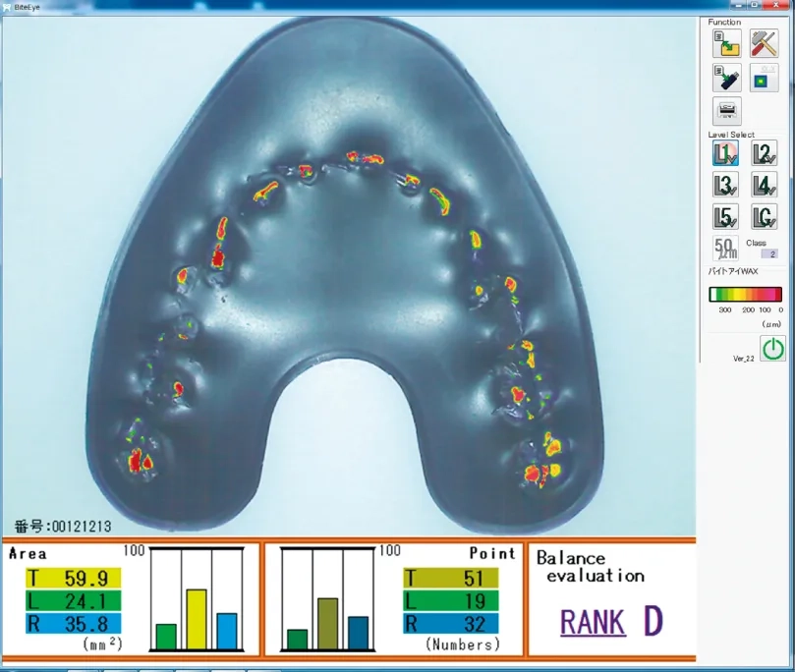
Task: Select the 50 μm thickness icon
Action: (x=725, y=248)
